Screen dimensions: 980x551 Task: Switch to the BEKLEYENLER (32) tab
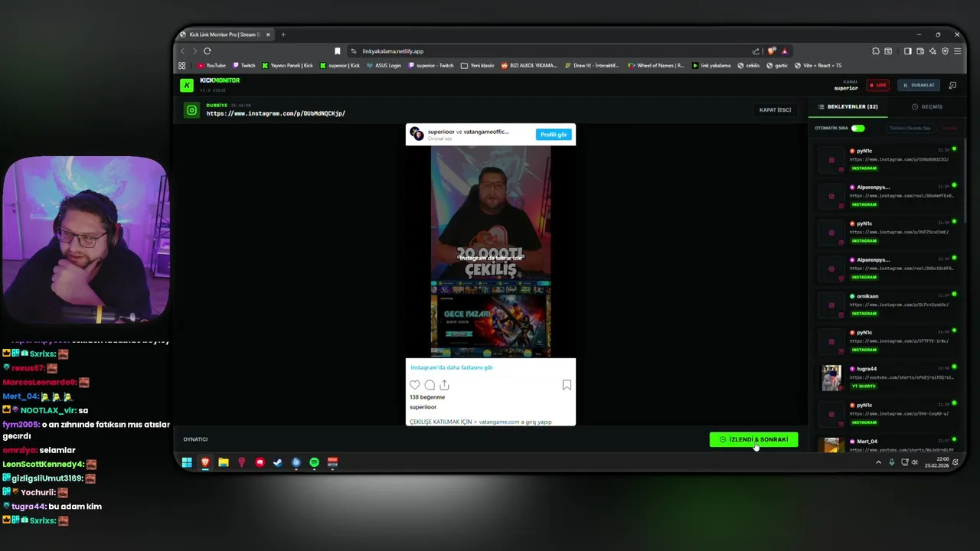848,106
